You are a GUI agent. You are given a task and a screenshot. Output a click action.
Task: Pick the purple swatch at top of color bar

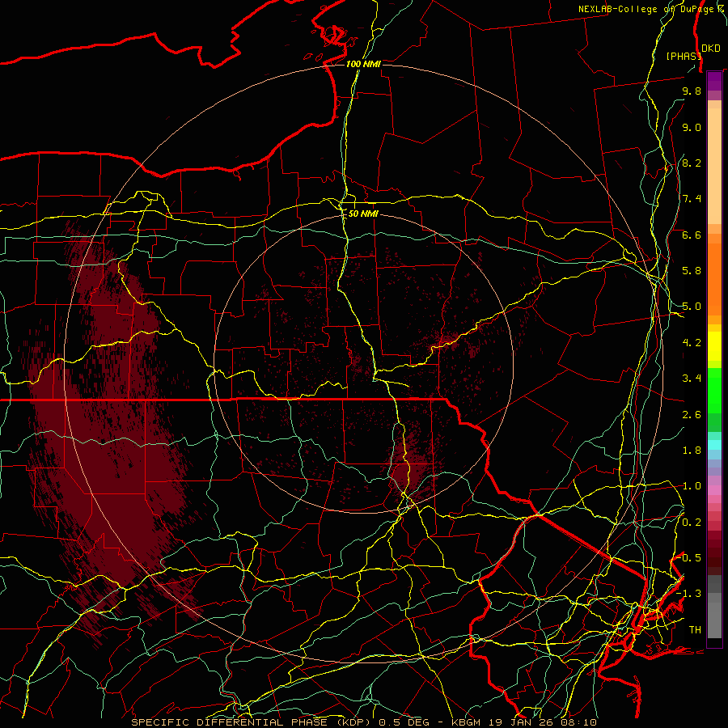714,81
